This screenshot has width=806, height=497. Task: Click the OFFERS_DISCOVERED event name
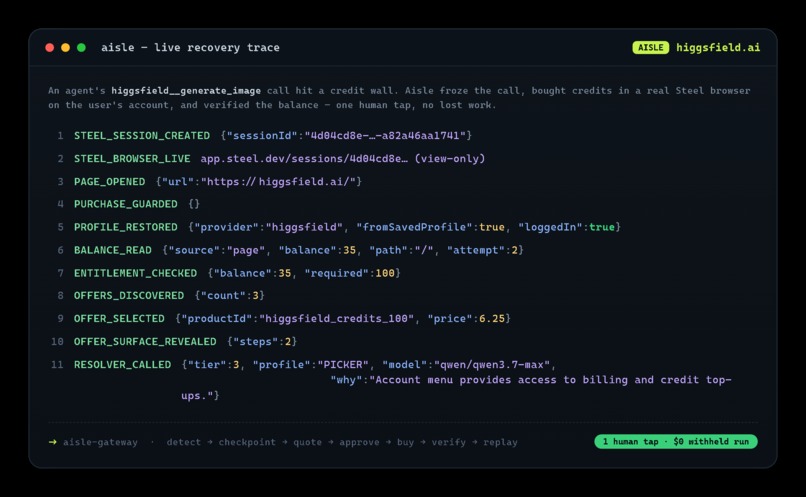(x=129, y=296)
